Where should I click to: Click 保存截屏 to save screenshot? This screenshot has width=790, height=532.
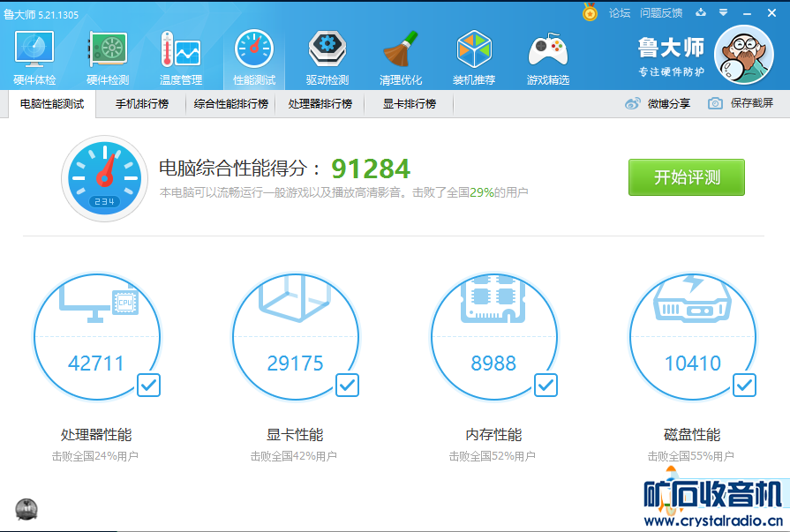(x=741, y=104)
